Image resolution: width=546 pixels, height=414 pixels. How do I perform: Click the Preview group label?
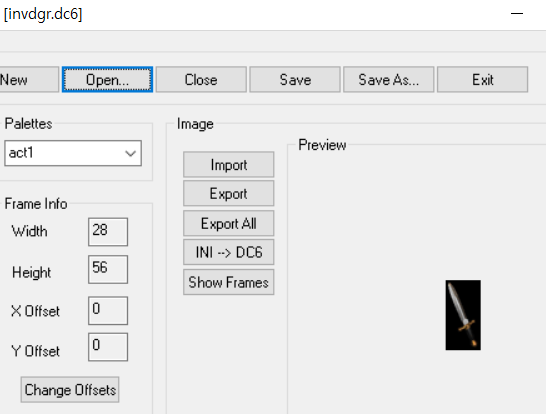click(x=322, y=145)
